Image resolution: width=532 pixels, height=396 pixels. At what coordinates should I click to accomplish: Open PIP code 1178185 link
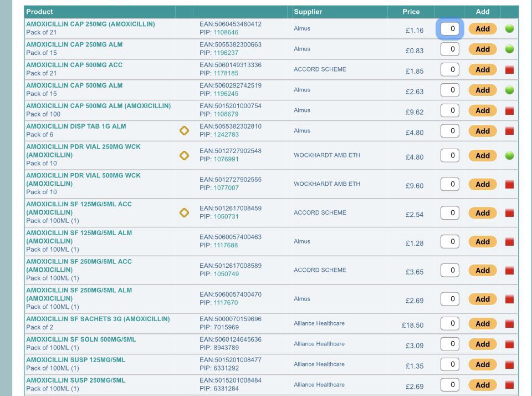click(x=226, y=73)
